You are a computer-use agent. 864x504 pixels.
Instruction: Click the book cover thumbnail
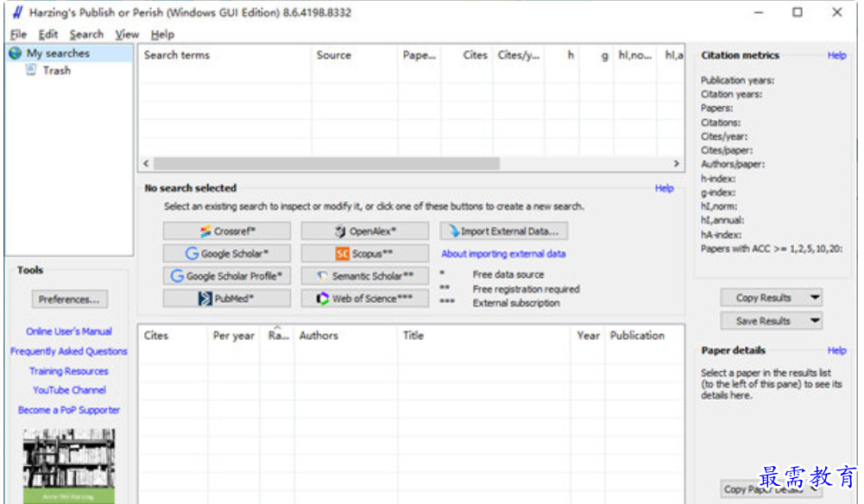point(69,466)
